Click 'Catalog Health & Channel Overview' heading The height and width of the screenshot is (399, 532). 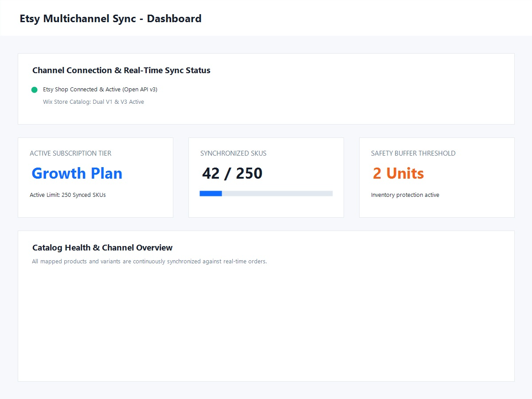102,248
